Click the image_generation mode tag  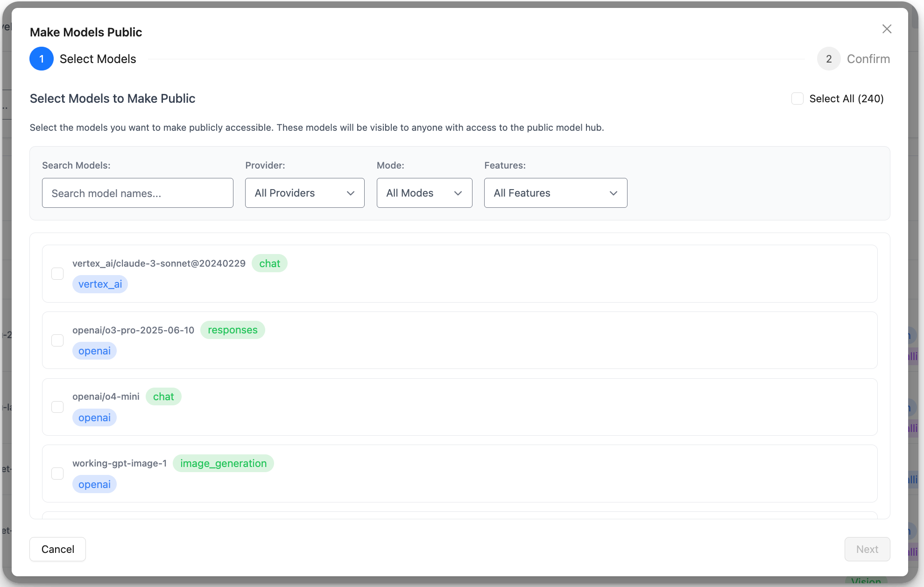pyautogui.click(x=223, y=463)
